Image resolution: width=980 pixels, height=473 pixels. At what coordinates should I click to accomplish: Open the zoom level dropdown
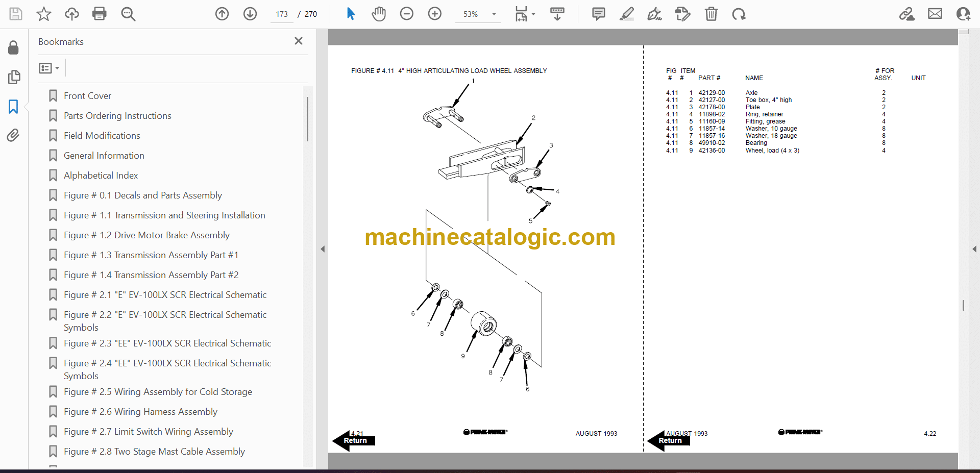pyautogui.click(x=494, y=14)
